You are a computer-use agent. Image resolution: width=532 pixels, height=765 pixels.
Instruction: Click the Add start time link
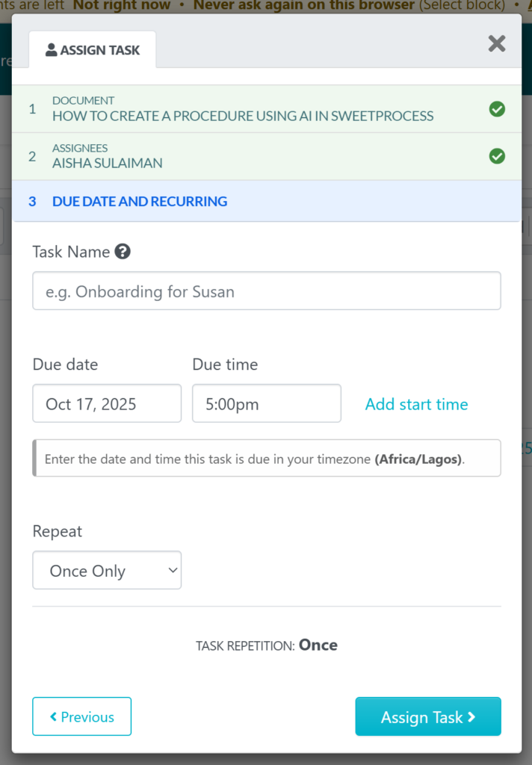(416, 404)
